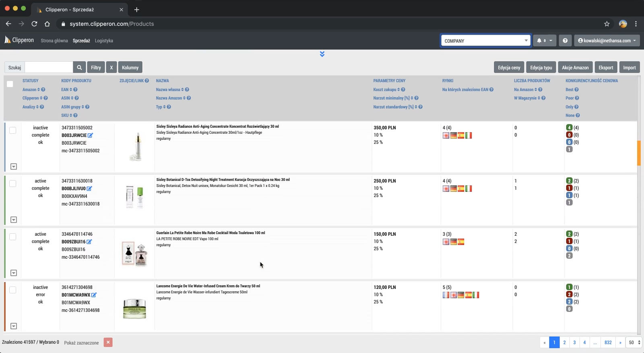
Task: Expand row details for EAN 3473311505002
Action: pyautogui.click(x=14, y=166)
